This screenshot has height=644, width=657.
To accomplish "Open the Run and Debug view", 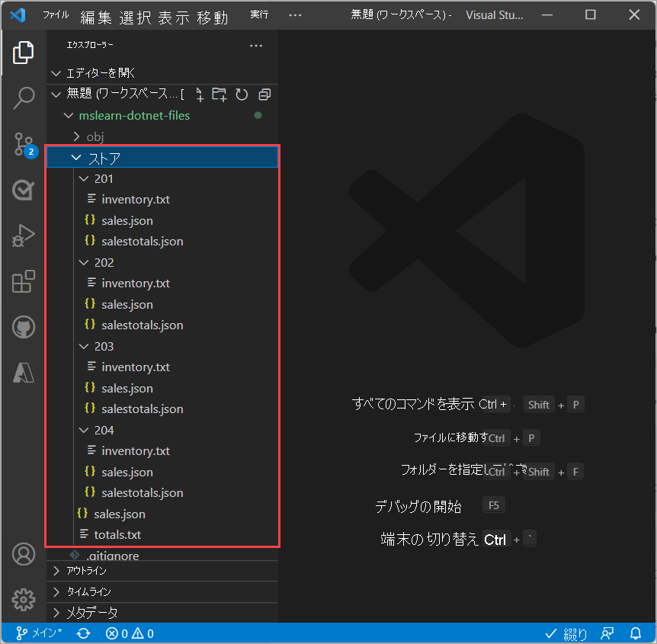I will pos(24,235).
